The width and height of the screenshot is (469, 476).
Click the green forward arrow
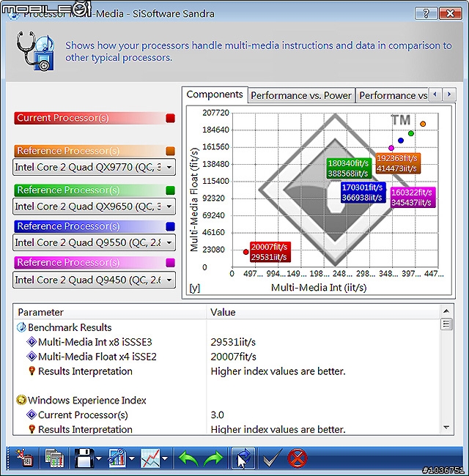coord(213,458)
